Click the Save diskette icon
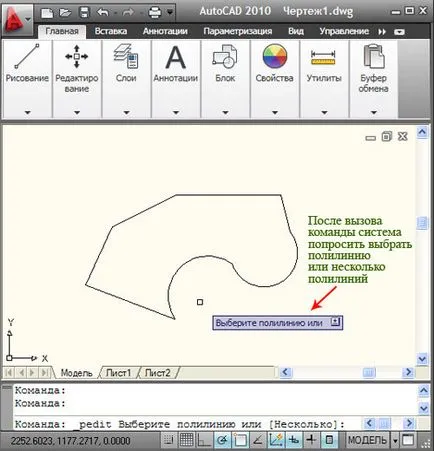434x451 pixels. point(84,13)
